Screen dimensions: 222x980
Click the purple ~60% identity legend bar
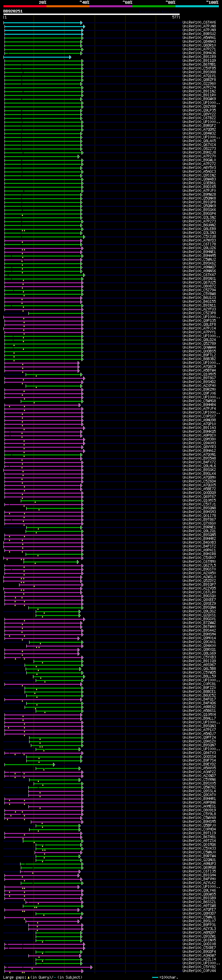click(111, 6)
